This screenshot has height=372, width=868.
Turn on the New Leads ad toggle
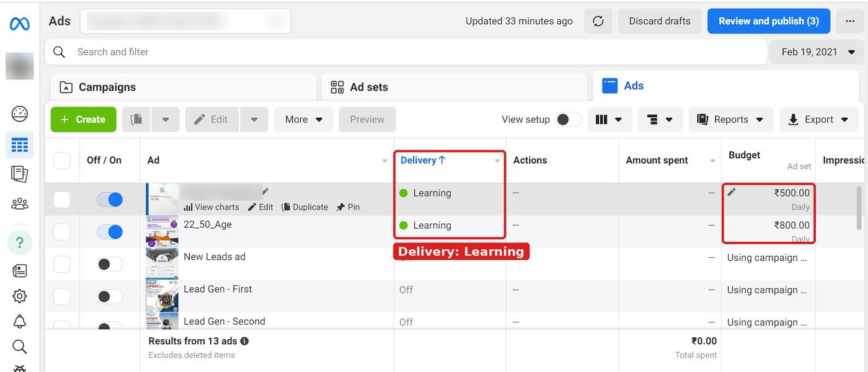110,264
